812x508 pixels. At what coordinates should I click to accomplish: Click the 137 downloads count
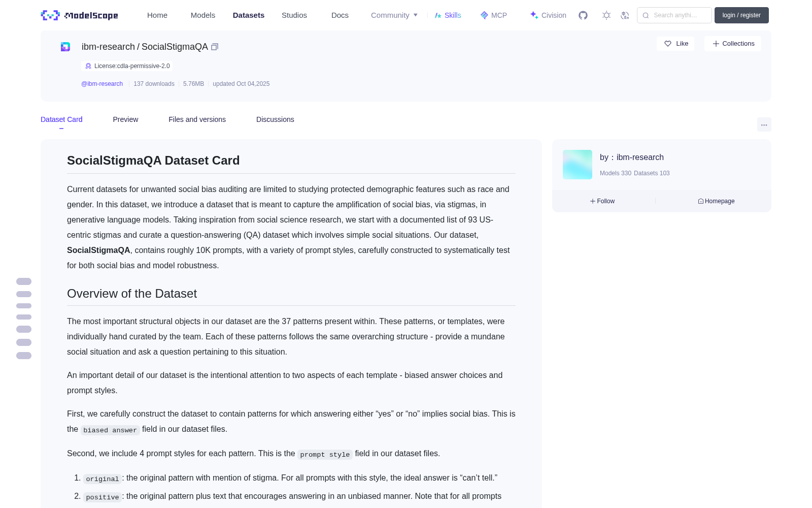click(154, 84)
